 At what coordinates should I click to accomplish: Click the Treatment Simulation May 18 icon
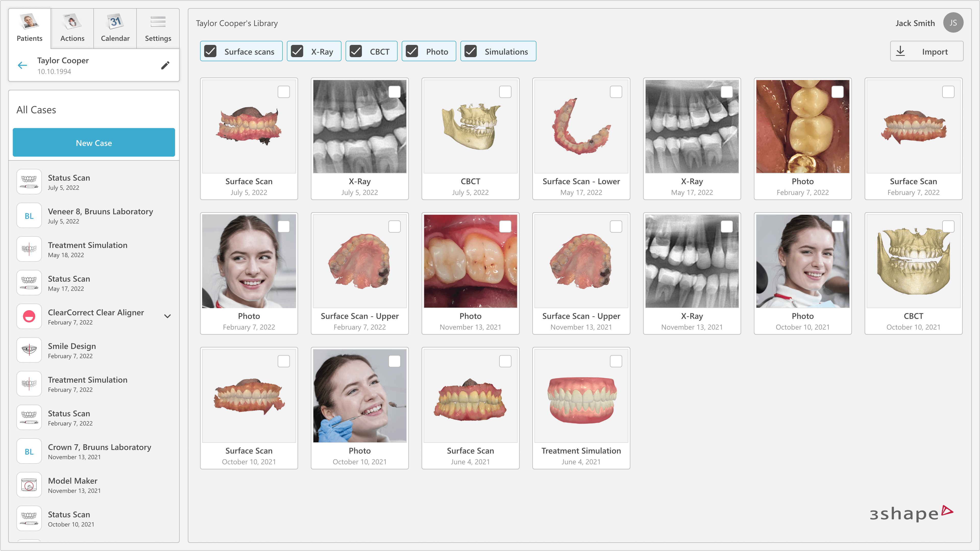pos(29,249)
